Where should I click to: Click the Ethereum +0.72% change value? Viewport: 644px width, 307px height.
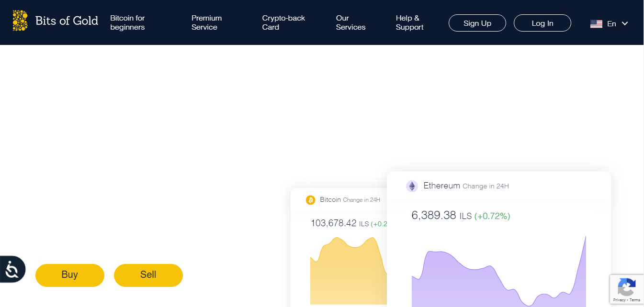[x=492, y=216]
